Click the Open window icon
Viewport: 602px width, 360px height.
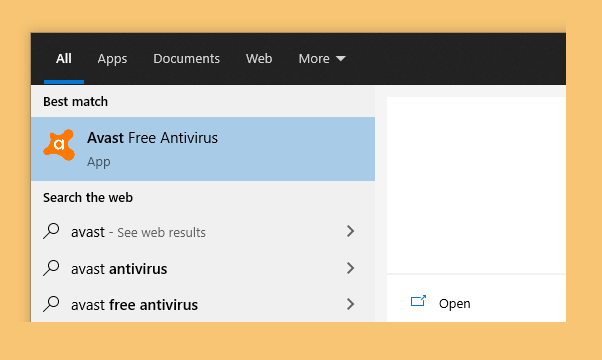point(418,301)
